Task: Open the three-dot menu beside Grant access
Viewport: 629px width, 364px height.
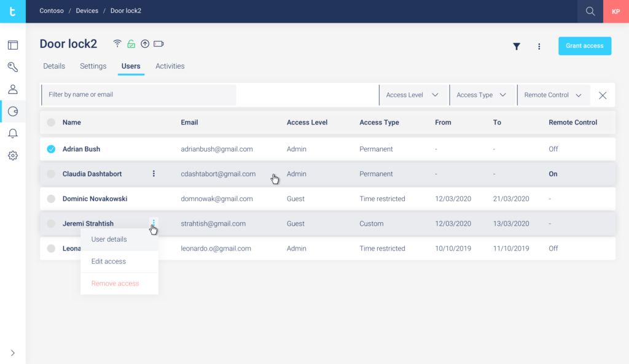Action: tap(539, 47)
